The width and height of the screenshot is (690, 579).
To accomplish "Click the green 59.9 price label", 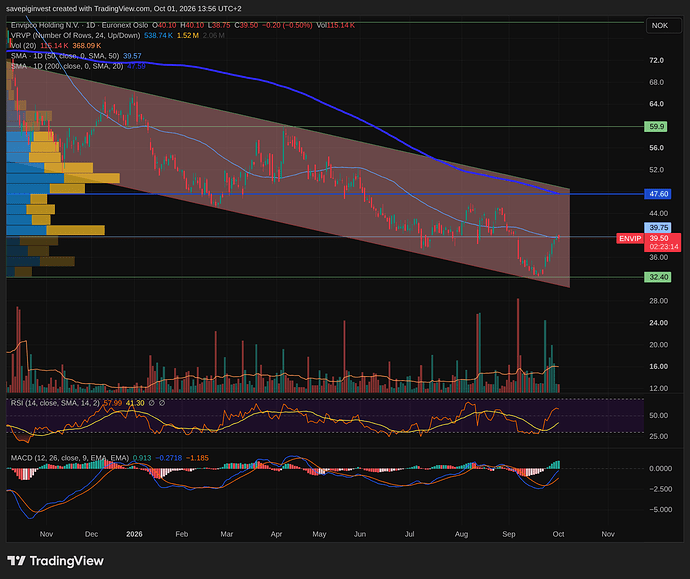I will pyautogui.click(x=656, y=127).
